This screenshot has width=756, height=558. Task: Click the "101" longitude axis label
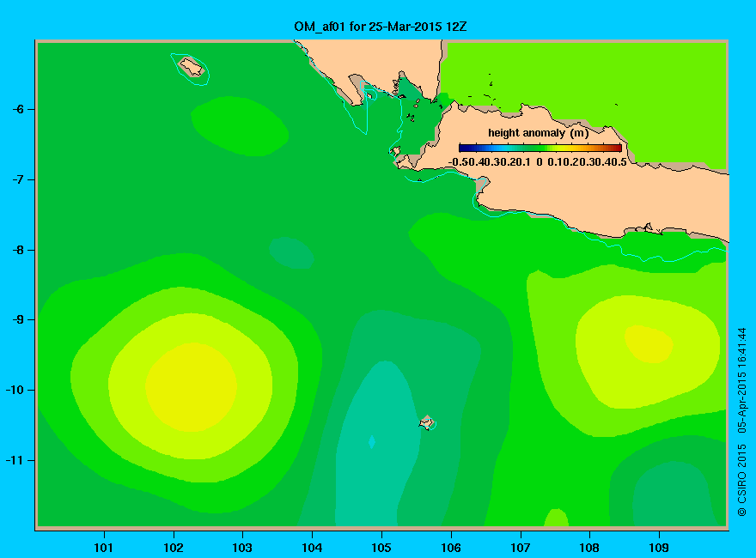(104, 548)
